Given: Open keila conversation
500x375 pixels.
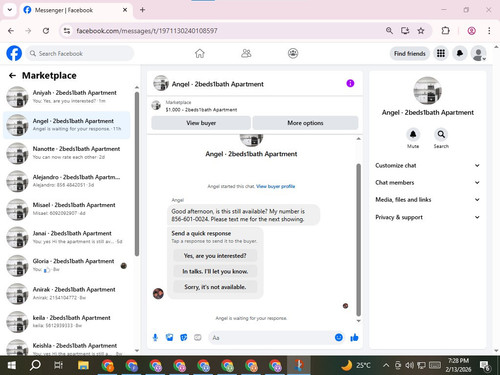Looking at the screenshot, I should click(67, 322).
